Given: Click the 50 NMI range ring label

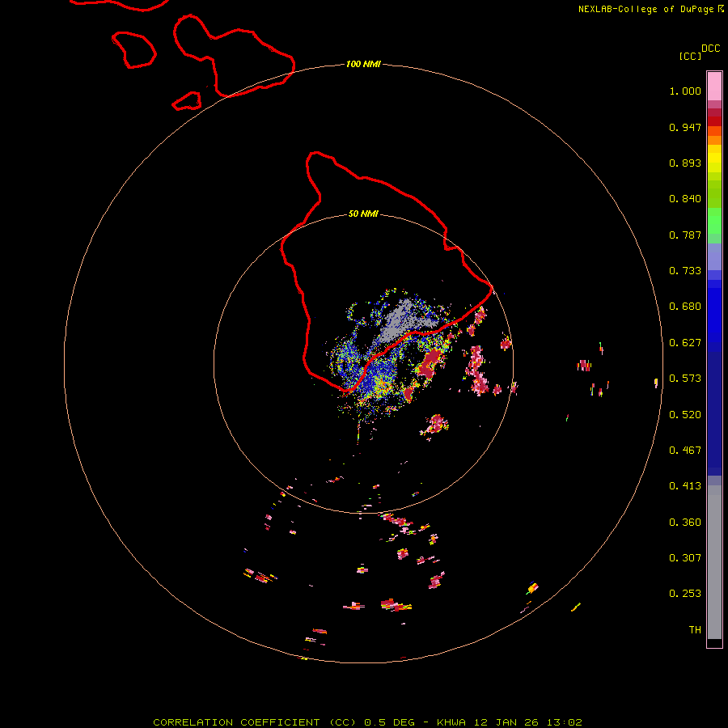Looking at the screenshot, I should 363,214.
